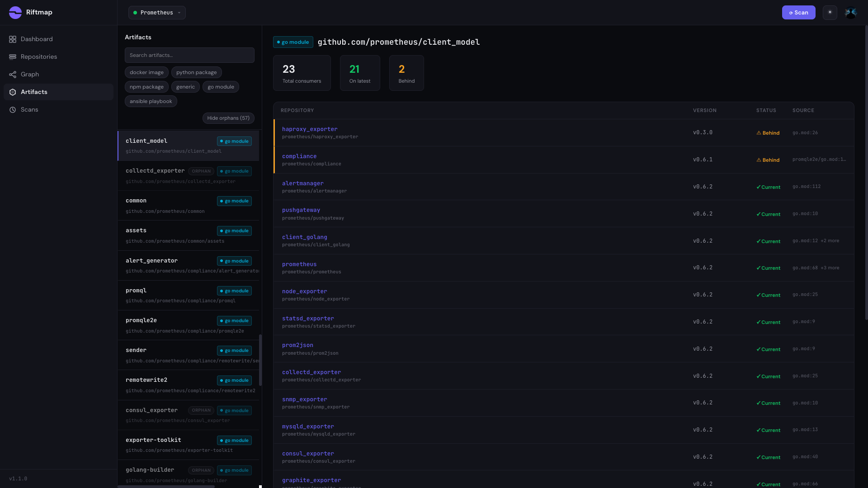Click the Behind warning icon for compliance
Image resolution: width=868 pixels, height=488 pixels.
759,160
